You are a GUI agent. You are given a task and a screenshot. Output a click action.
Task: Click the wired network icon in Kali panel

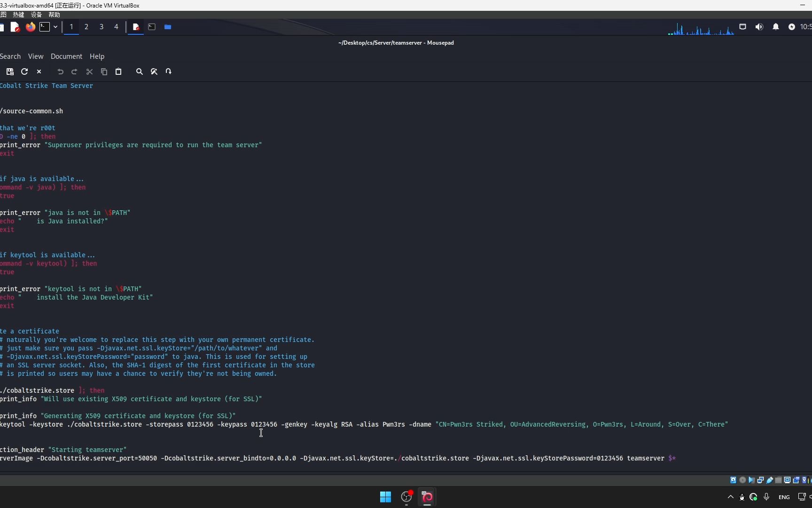[742, 27]
